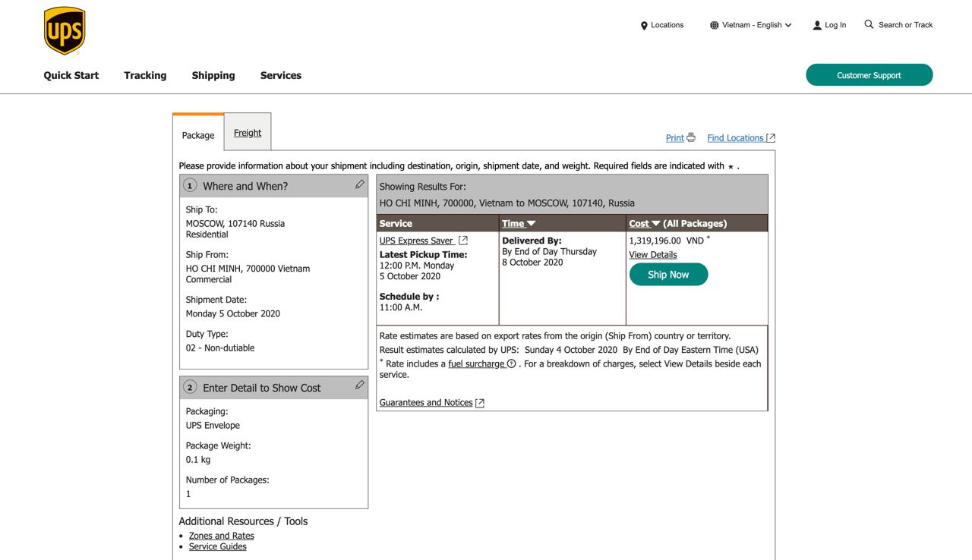The width and height of the screenshot is (972, 560).
Task: Click fuel surcharge help question icon
Action: tap(511, 363)
